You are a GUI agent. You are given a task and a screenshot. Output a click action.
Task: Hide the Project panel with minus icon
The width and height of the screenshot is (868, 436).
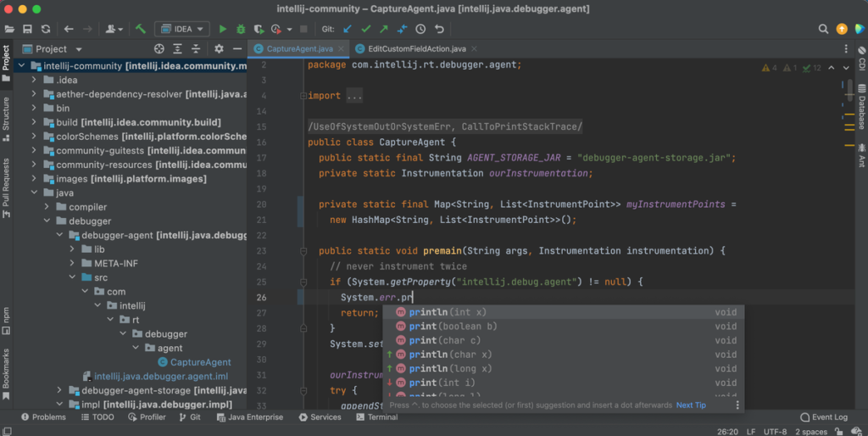(x=237, y=48)
